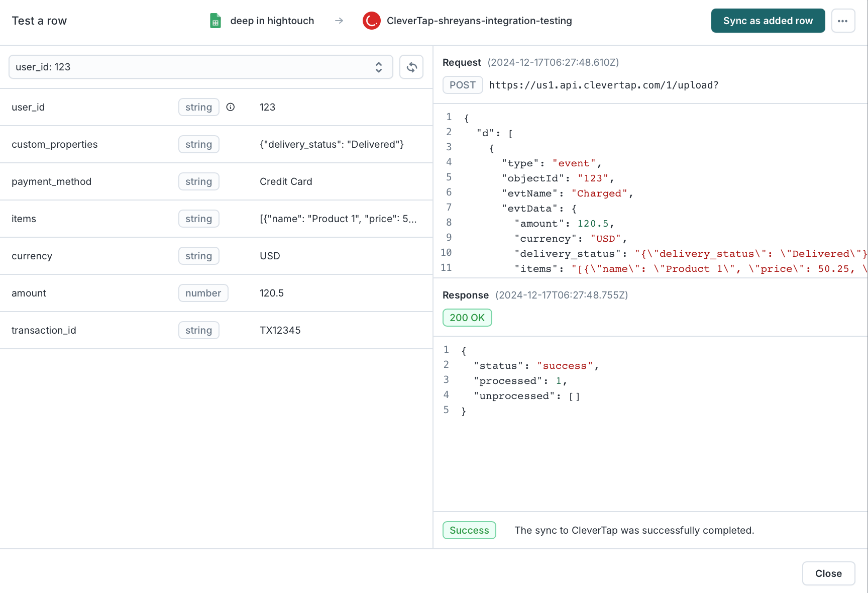The height and width of the screenshot is (593, 868).
Task: Click the sync successfully completed message
Action: click(x=634, y=530)
